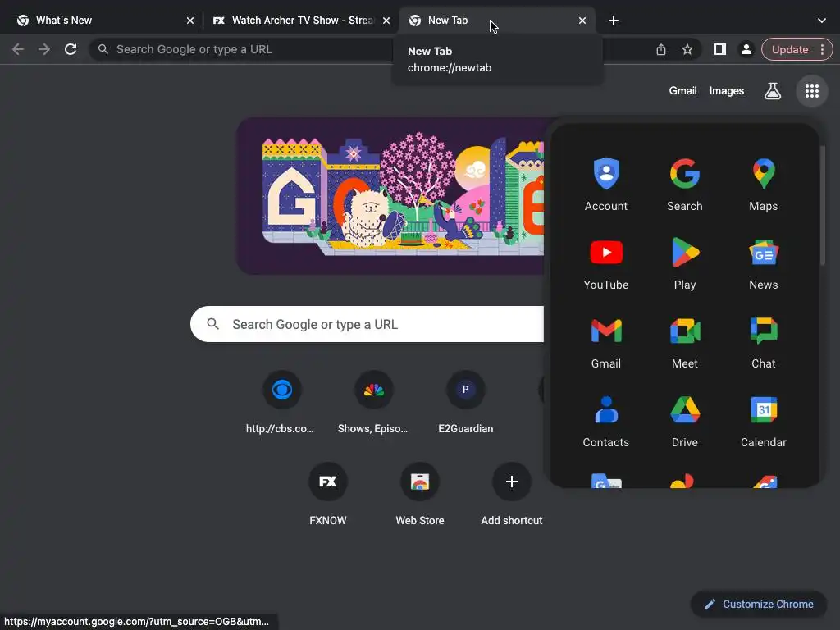Image resolution: width=840 pixels, height=630 pixels.
Task: Click the browser back arrow
Action: 18,49
